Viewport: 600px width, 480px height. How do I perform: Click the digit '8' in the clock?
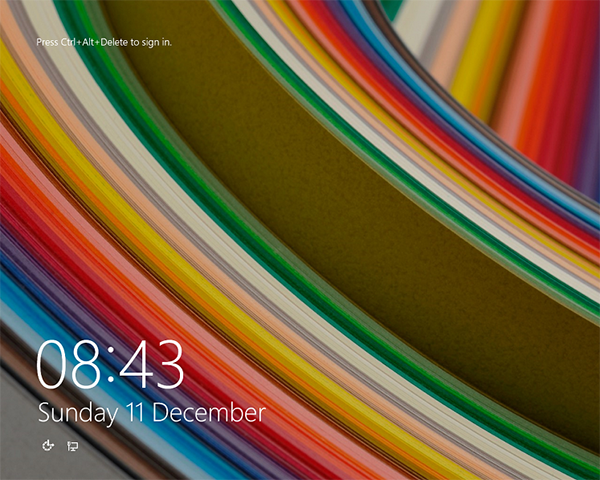[x=88, y=366]
